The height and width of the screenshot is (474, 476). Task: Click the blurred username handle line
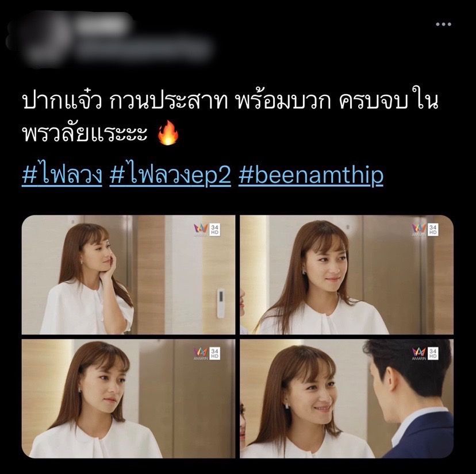(143, 50)
